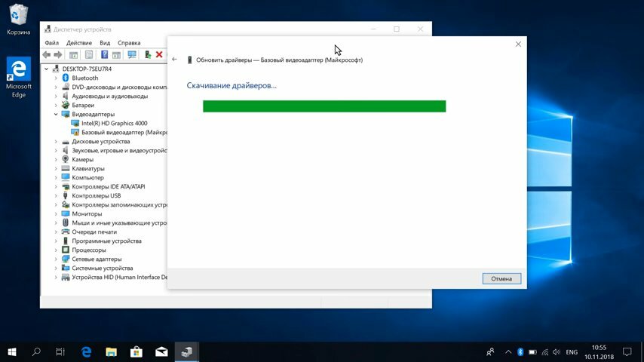
Task: Click the Back arrow in Device Manager toolbar
Action: coord(47,54)
